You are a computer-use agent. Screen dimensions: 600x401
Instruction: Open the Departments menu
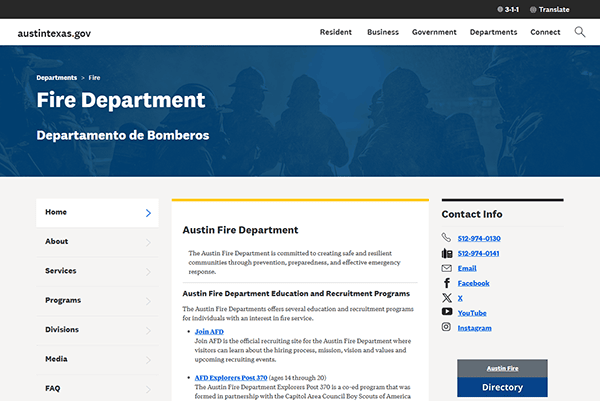[x=493, y=32]
